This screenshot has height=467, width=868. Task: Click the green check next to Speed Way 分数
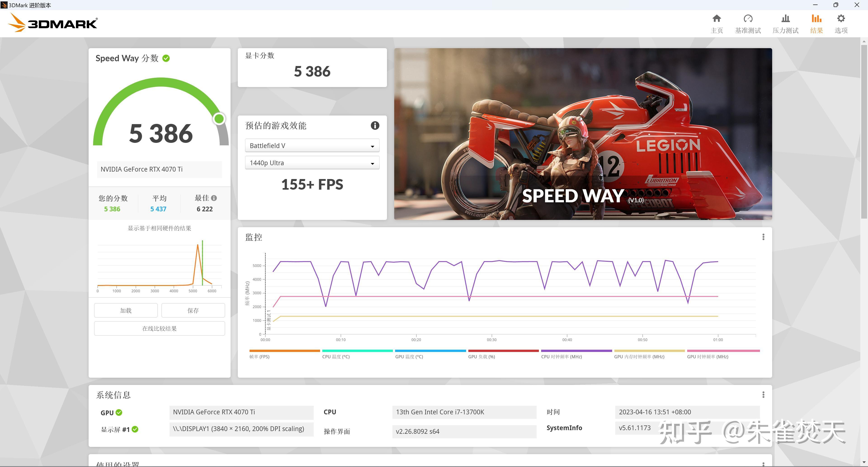pyautogui.click(x=166, y=58)
